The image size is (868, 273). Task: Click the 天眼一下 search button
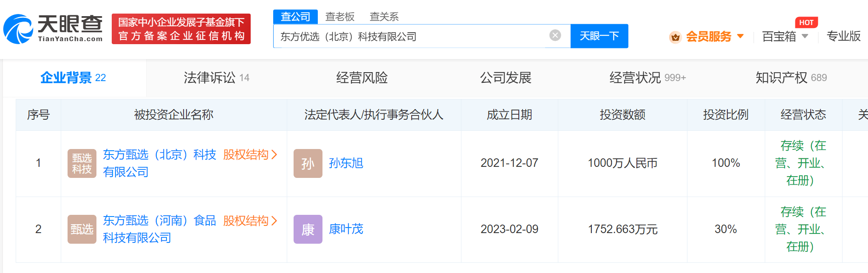599,36
